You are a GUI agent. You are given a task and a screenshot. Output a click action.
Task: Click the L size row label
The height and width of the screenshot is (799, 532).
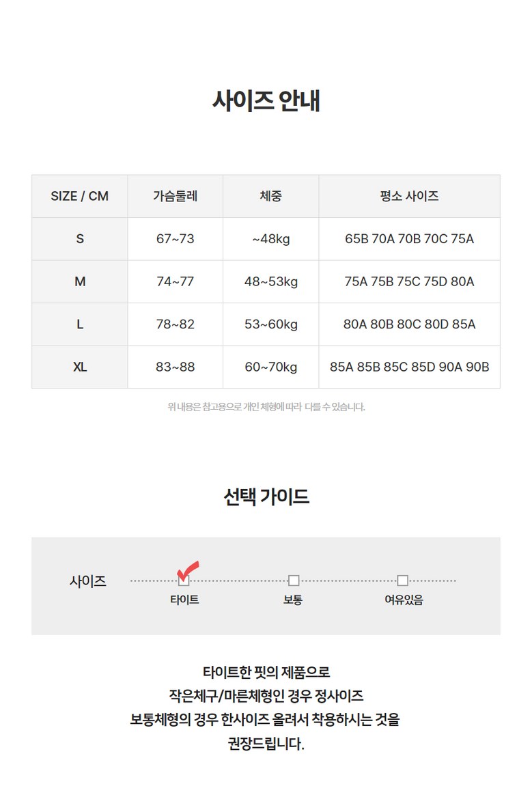tap(79, 324)
